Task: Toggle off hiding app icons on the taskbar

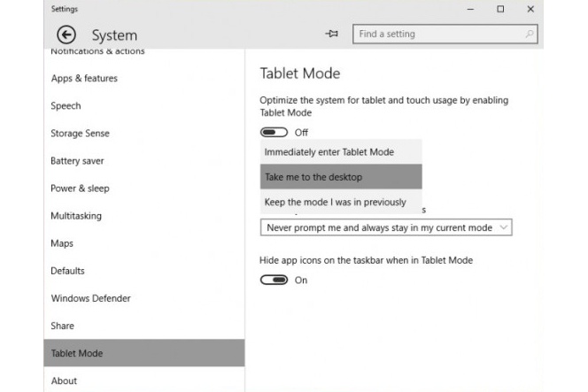Action: (x=274, y=280)
